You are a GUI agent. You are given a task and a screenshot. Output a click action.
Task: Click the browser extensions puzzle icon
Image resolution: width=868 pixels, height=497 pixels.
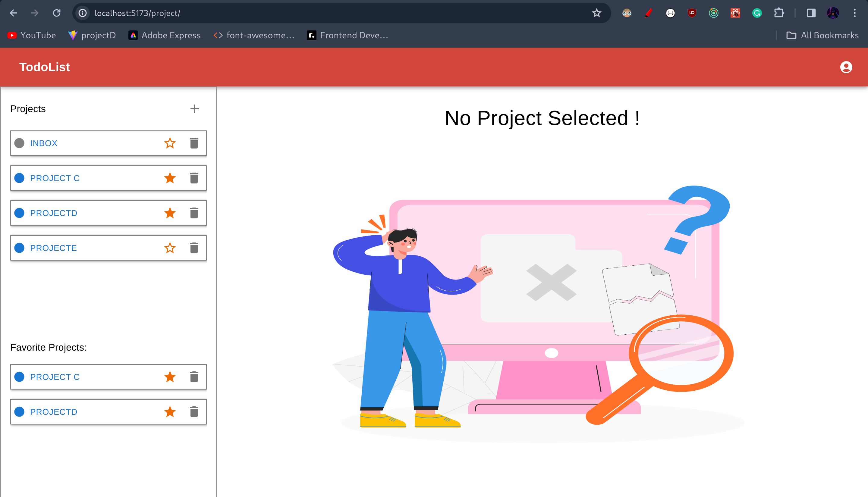click(x=778, y=13)
